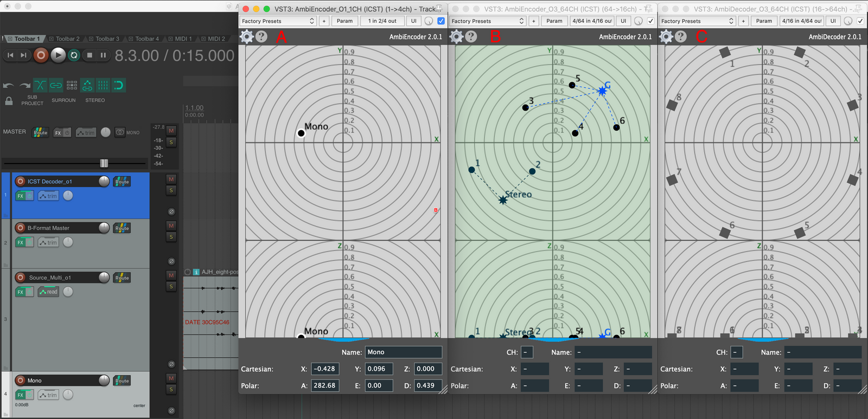
Task: Toggle the grid lines icon
Action: coord(103,85)
